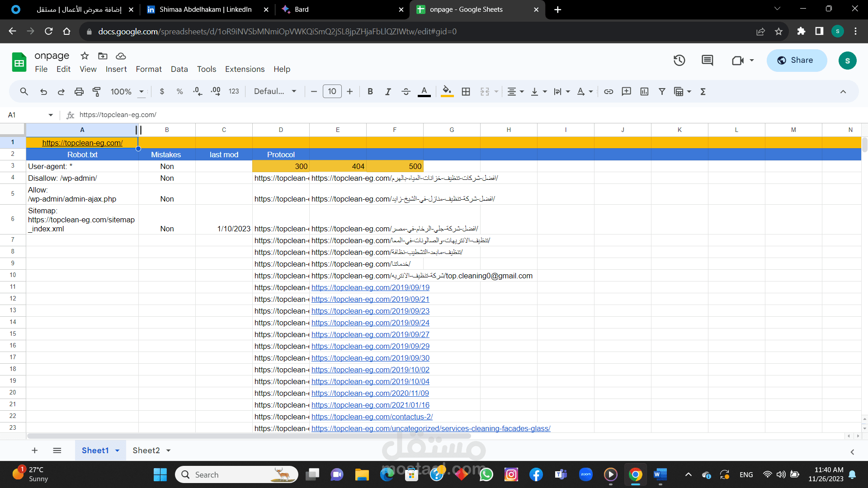Open the Format menu

[148, 69]
